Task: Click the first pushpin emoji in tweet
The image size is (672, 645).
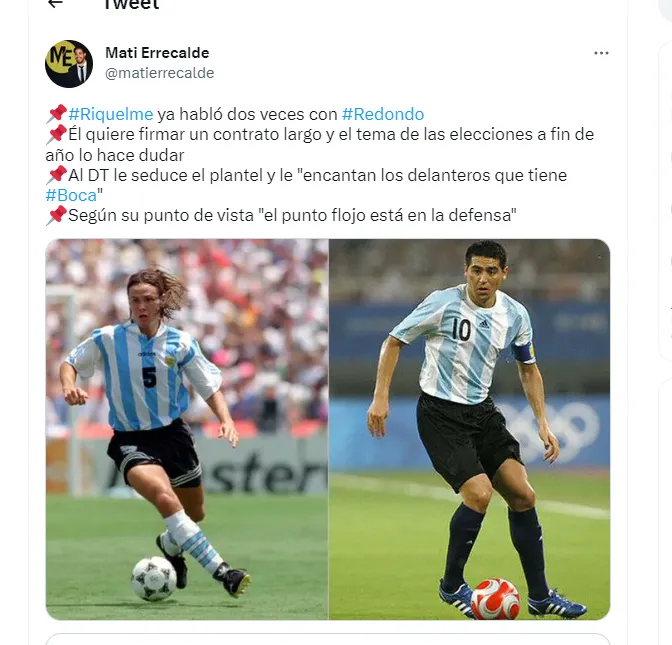Action: (x=57, y=114)
